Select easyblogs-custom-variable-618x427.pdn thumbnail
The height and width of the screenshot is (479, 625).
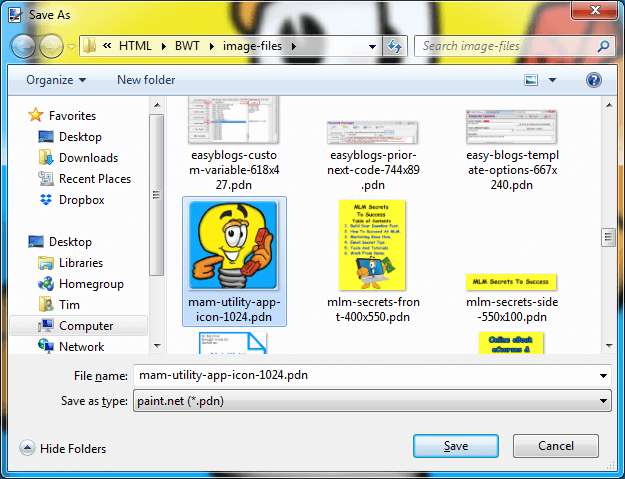click(234, 120)
